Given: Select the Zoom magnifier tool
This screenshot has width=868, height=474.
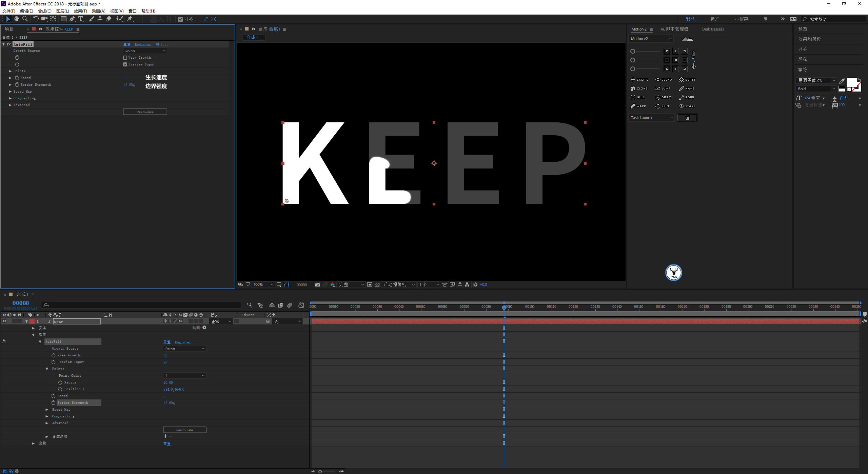Looking at the screenshot, I should point(25,19).
